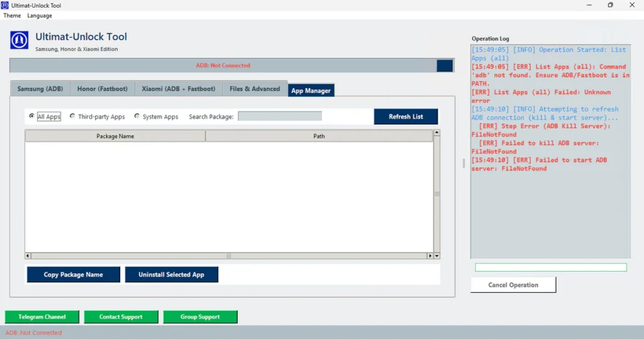
Task: Click the vertical scrollbar track of app list
Action: [436, 194]
